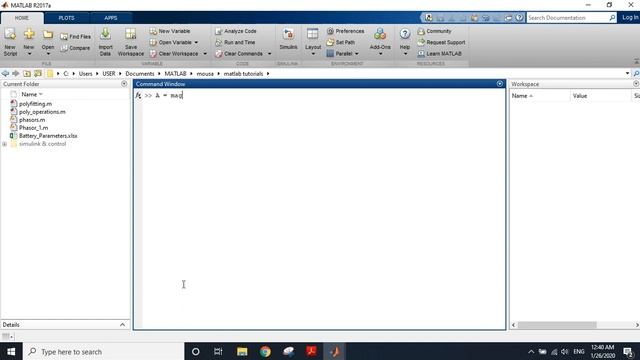The height and width of the screenshot is (360, 640).
Task: Expand the Details panel chevron
Action: click(x=122, y=324)
